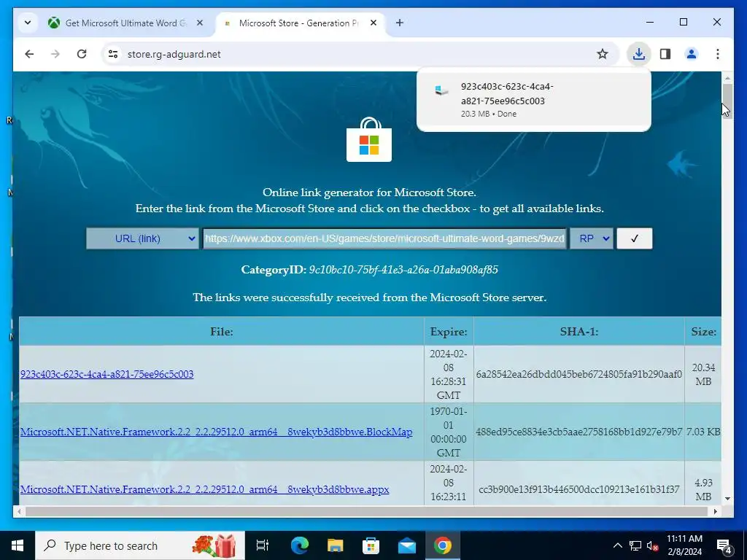Switch to Get Microsoft Ultimate Word tab
This screenshot has width=747, height=560.
click(125, 23)
